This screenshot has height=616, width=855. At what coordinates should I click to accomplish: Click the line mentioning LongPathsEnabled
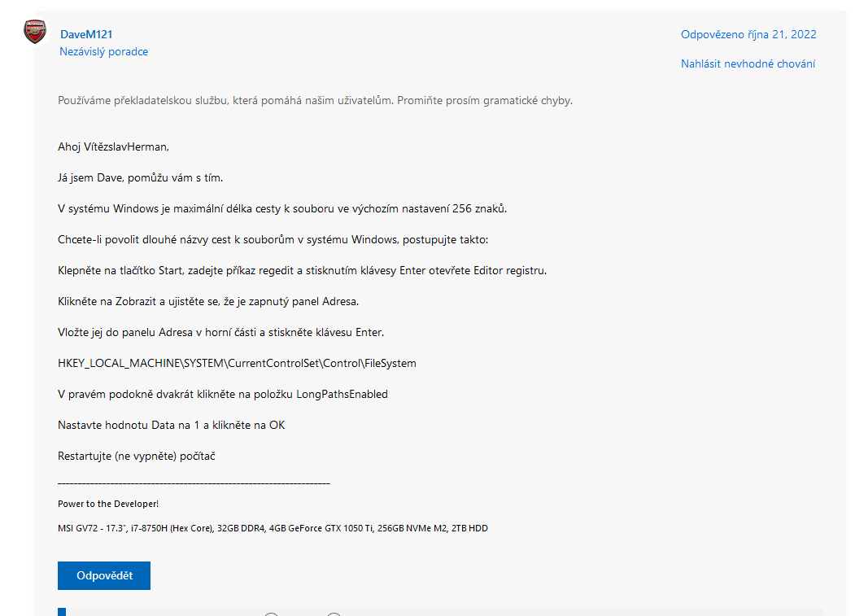[x=223, y=394]
